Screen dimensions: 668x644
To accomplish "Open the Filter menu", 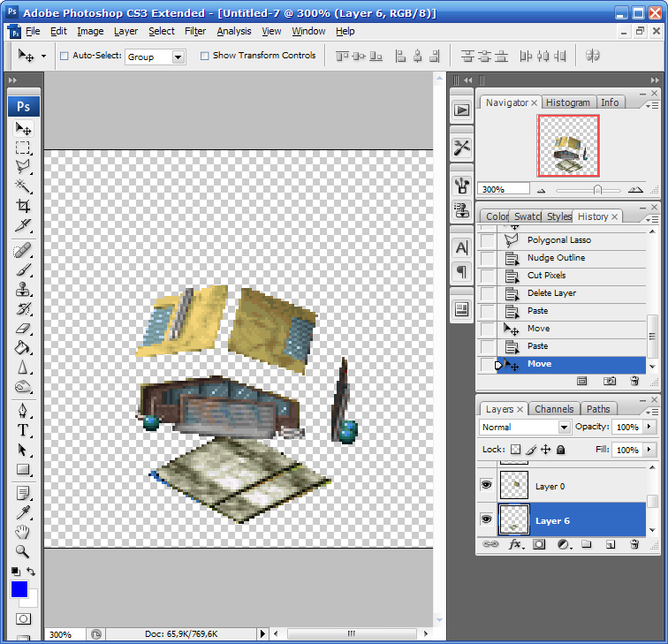I will 195,31.
